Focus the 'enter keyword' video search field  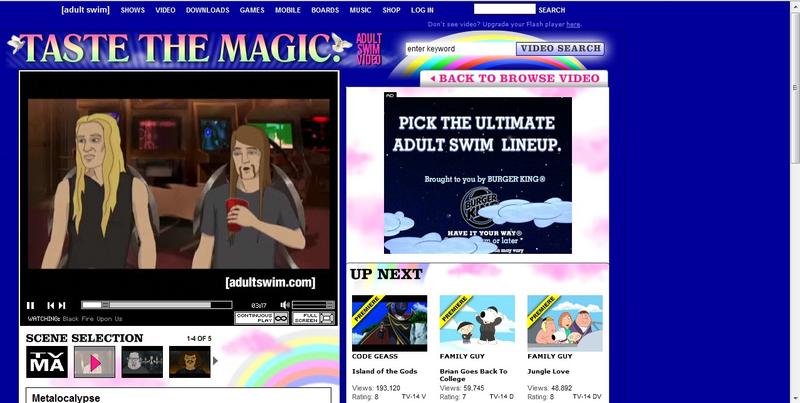(x=460, y=49)
